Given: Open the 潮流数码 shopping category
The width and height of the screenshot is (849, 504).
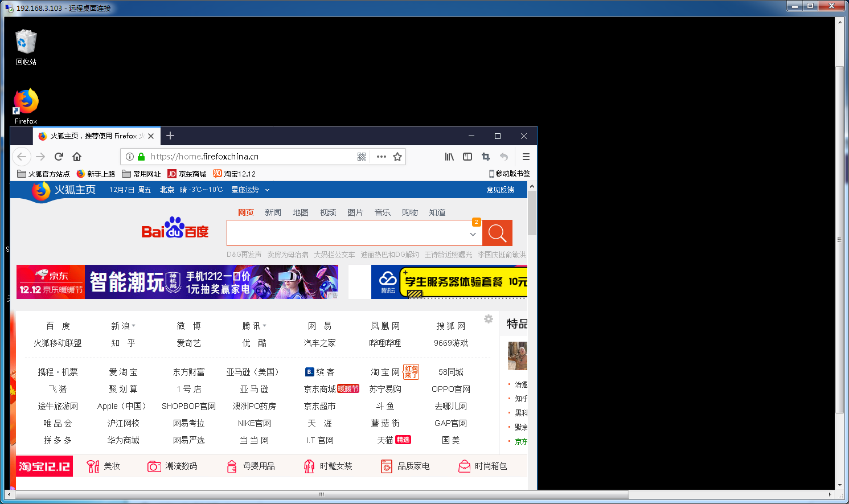Looking at the screenshot, I should point(173,466).
